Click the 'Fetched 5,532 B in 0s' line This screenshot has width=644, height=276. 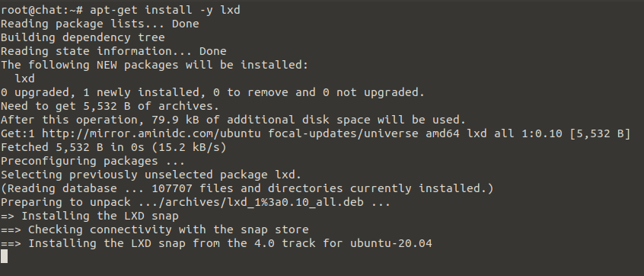pos(113,147)
